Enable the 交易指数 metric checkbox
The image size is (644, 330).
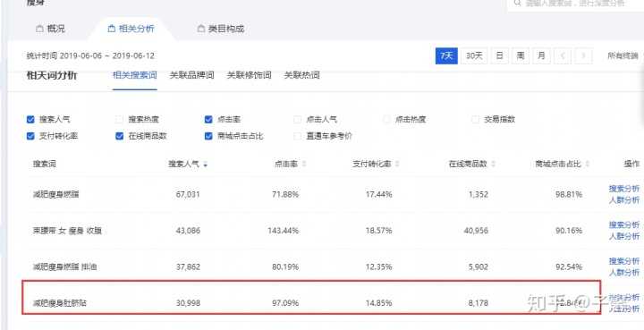[476, 120]
